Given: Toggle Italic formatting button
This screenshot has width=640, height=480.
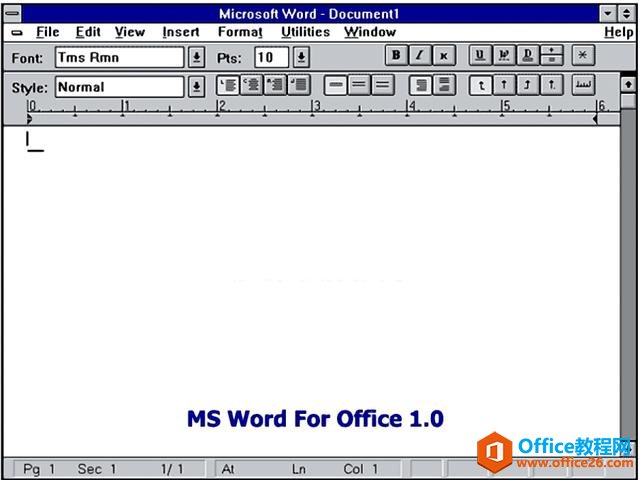Looking at the screenshot, I should [x=420, y=56].
